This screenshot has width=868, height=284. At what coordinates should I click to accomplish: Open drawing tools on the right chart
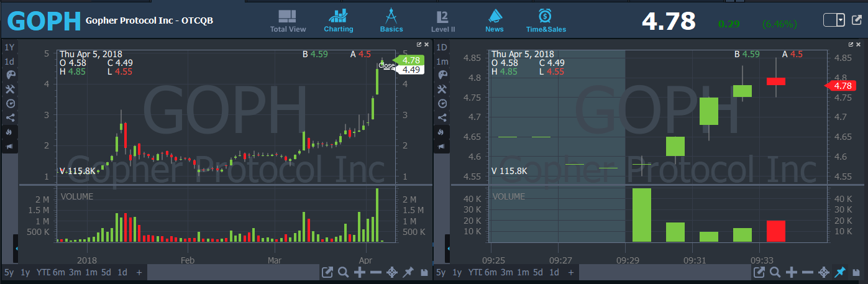tap(442, 89)
